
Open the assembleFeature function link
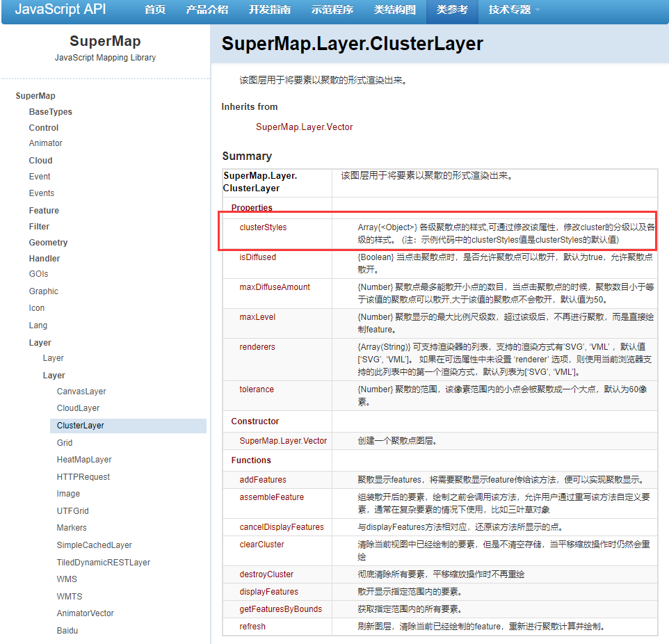pos(272,497)
